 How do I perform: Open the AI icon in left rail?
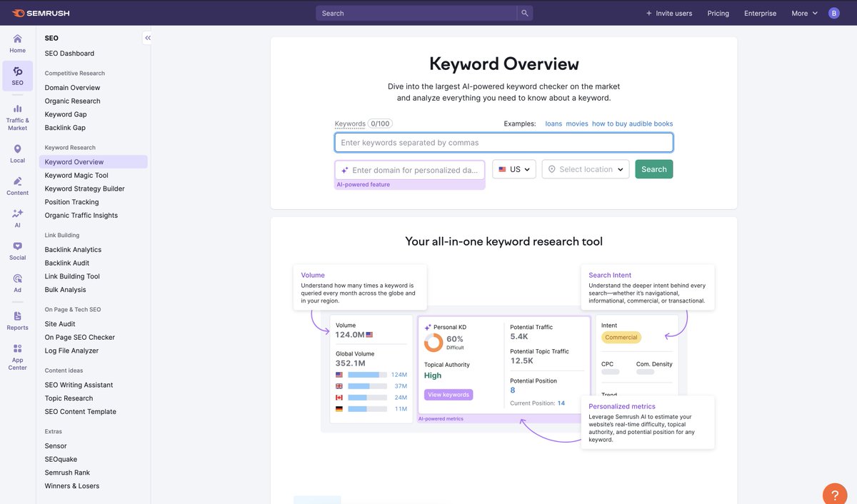[17, 218]
